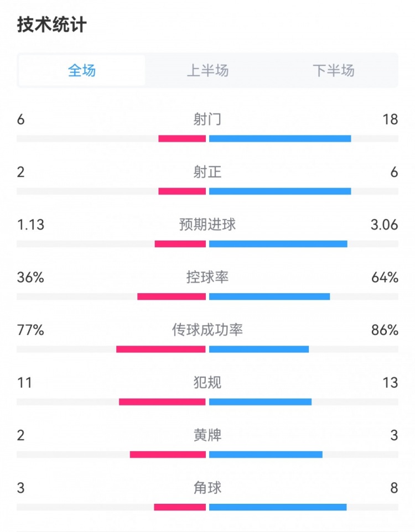This screenshot has width=415, height=532.
Task: Switch to the 全场 tab
Action: click(x=82, y=70)
